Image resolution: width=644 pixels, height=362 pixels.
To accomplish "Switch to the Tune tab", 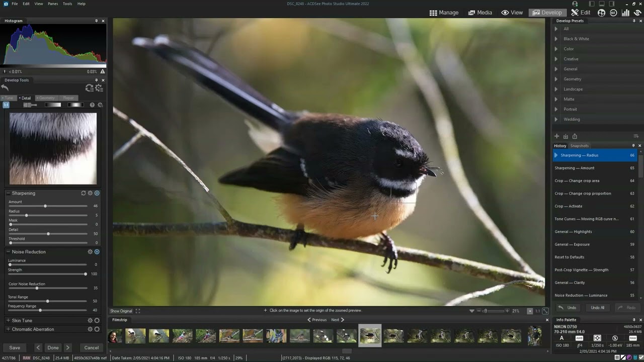I will (9, 98).
